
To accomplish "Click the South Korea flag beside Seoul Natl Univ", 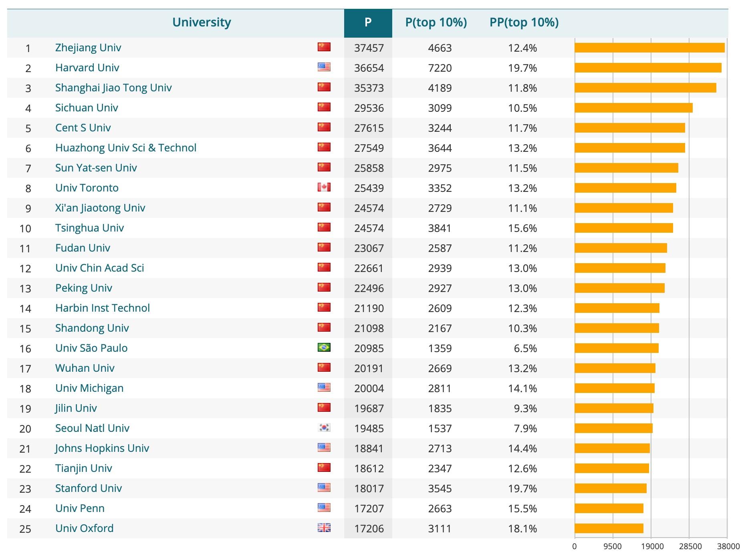I will tap(324, 427).
